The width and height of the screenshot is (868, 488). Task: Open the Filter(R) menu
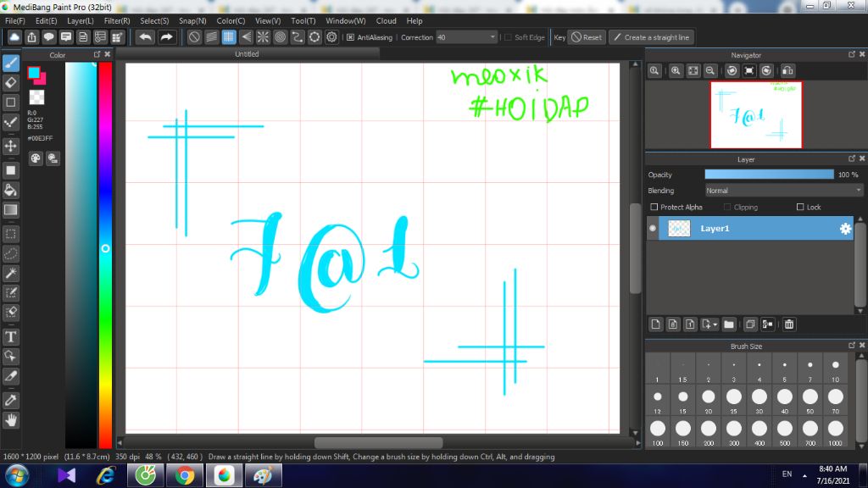coord(117,21)
